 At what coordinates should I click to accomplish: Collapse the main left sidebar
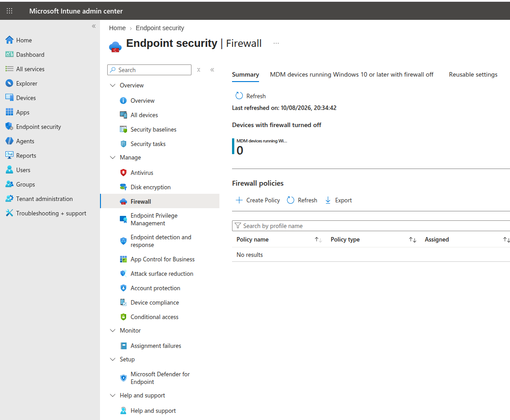pyautogui.click(x=94, y=26)
